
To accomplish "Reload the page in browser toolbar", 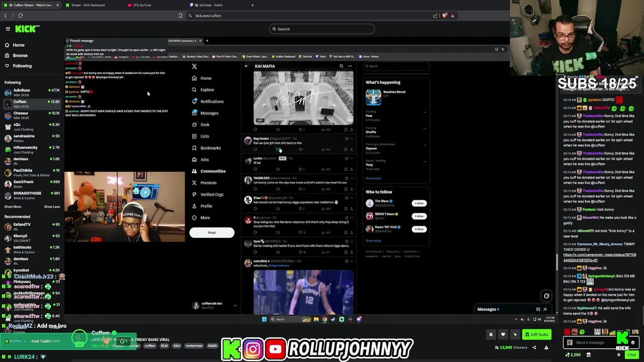I will (x=21, y=16).
